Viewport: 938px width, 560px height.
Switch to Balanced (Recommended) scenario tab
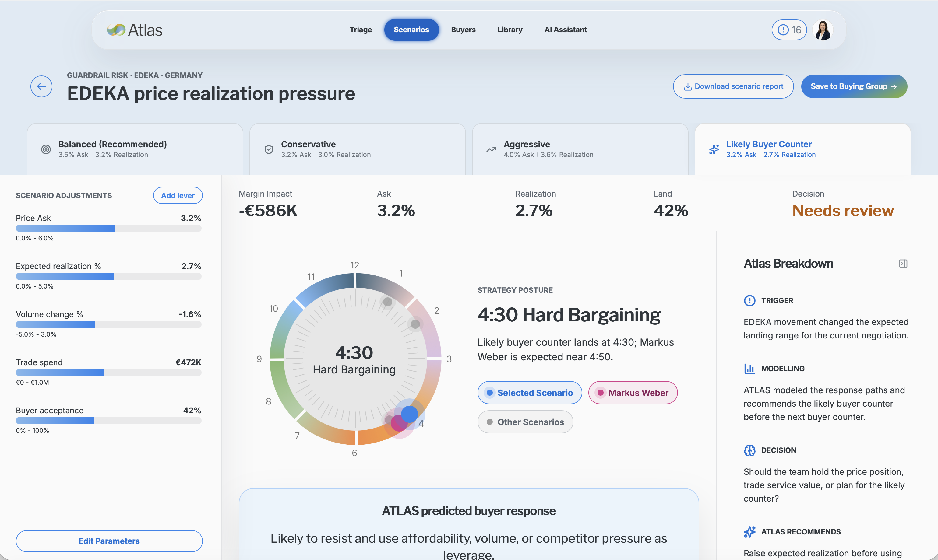pos(135,149)
